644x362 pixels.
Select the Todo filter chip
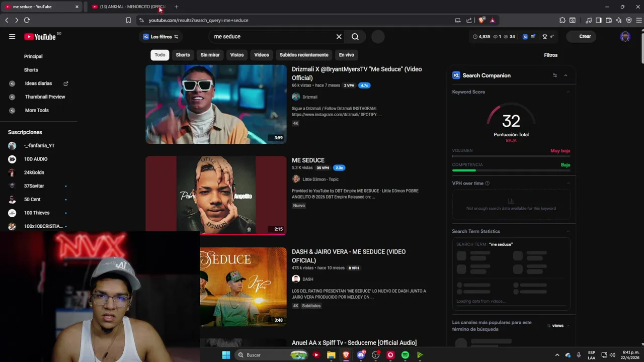coord(160,55)
